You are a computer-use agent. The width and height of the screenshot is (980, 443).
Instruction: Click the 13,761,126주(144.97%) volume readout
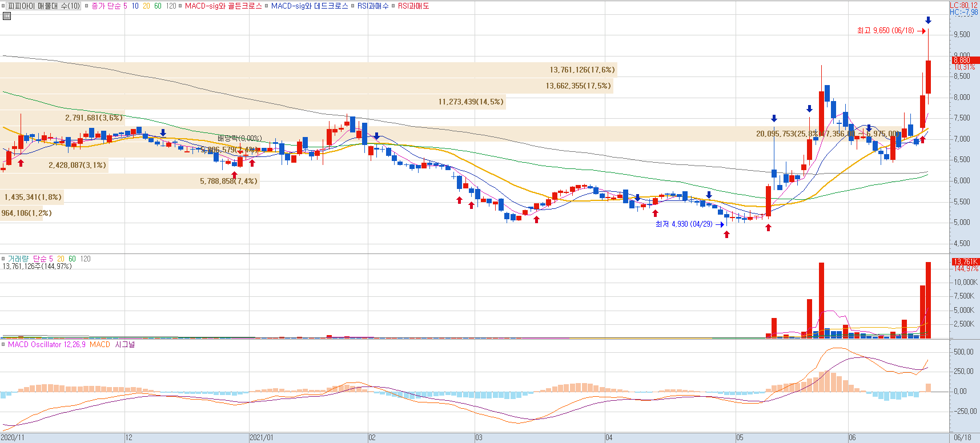point(37,266)
